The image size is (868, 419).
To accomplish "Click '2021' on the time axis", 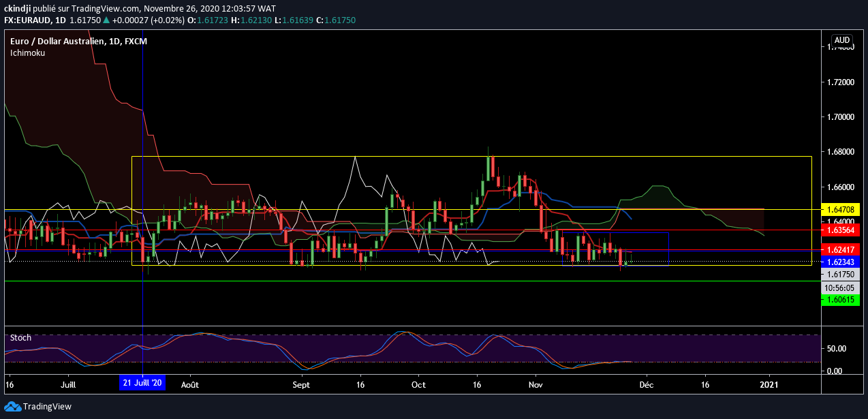I will pyautogui.click(x=769, y=384).
